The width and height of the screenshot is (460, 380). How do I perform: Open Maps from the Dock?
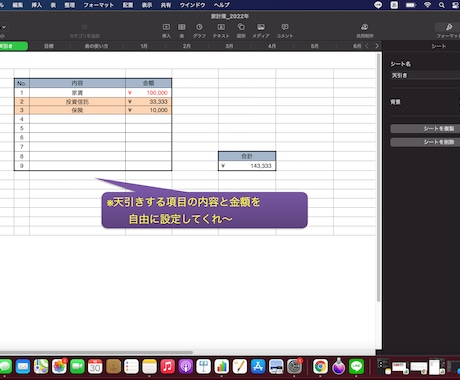41,367
